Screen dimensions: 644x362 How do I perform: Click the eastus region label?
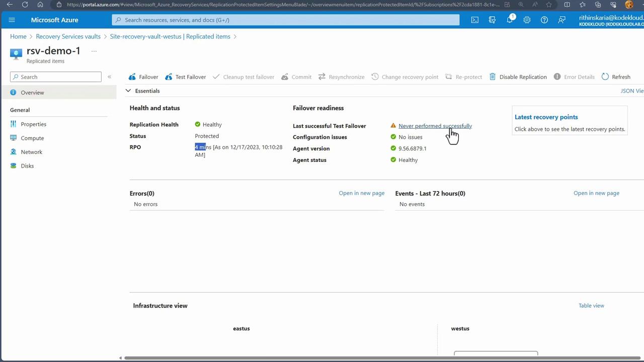pos(242,329)
